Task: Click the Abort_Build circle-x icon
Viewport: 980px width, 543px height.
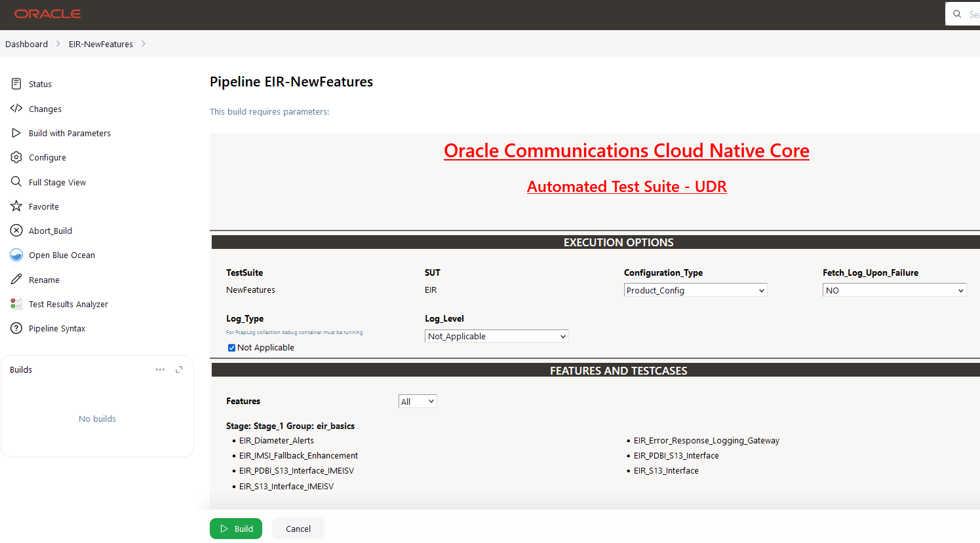Action: pyautogui.click(x=16, y=231)
